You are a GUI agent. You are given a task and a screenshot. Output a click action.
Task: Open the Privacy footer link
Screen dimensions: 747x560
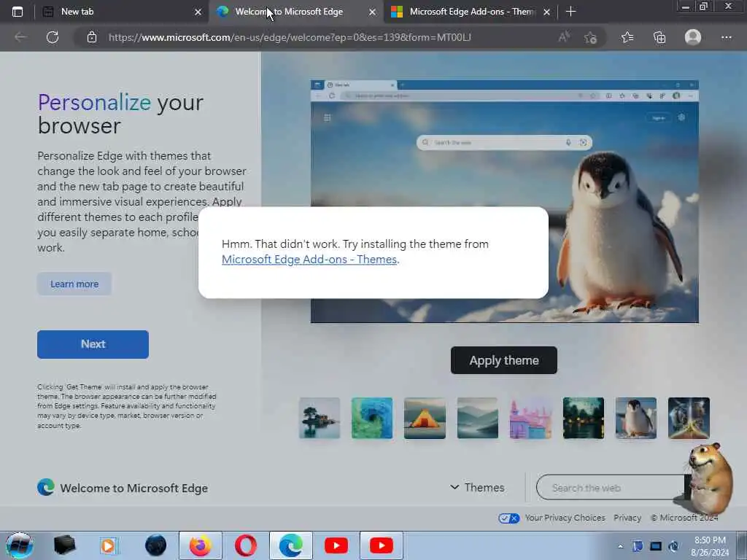(x=627, y=518)
